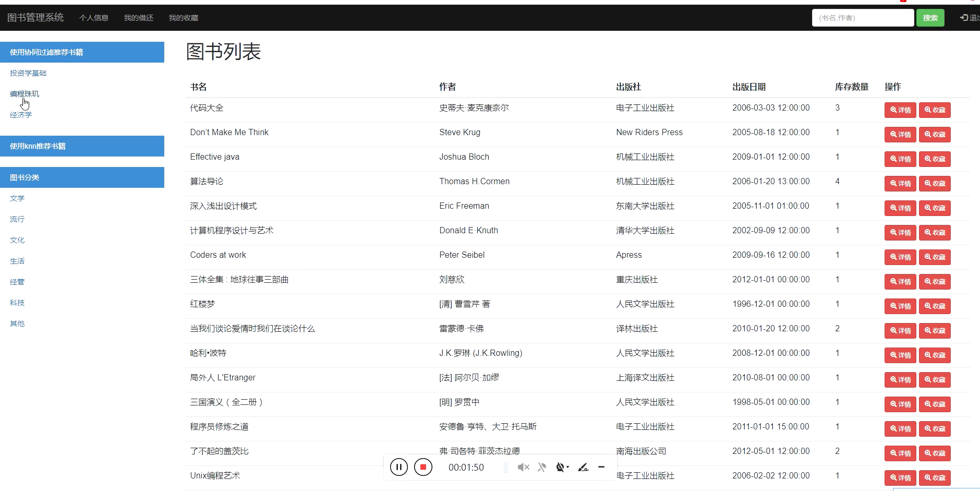Filter by category 其他

pyautogui.click(x=17, y=324)
